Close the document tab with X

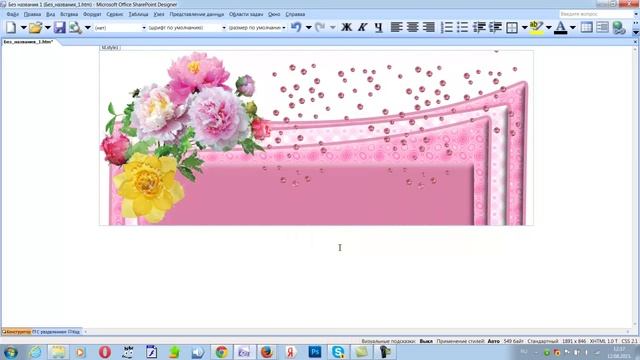point(635,42)
